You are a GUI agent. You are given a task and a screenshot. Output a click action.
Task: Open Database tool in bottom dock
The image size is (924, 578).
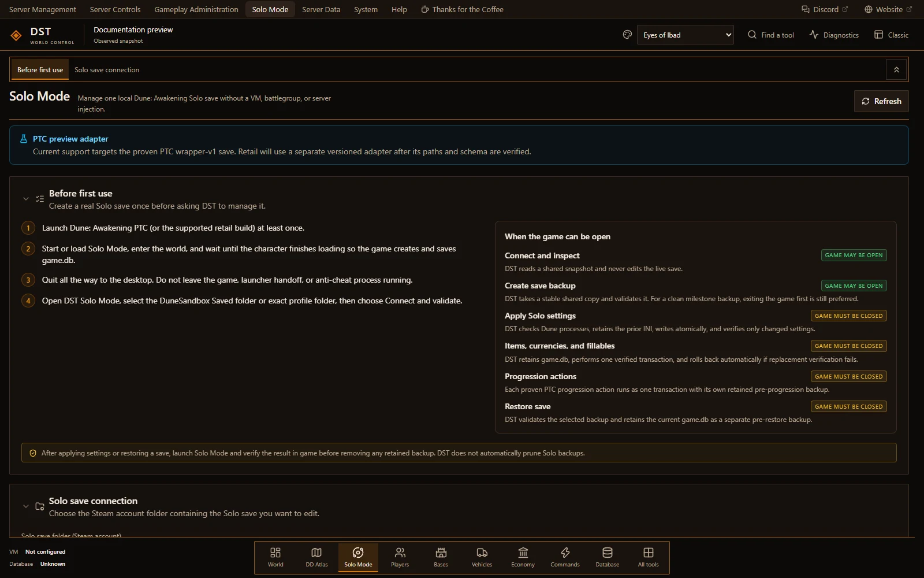point(607,558)
